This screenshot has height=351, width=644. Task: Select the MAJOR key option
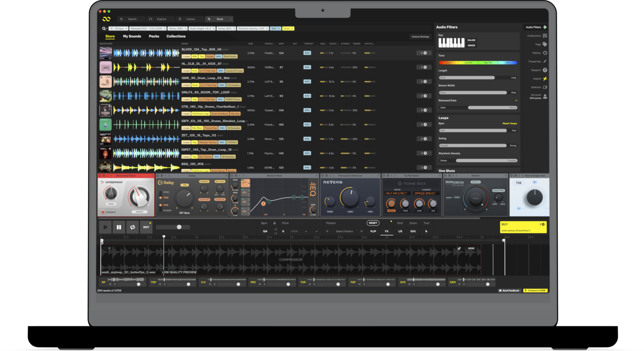(471, 40)
